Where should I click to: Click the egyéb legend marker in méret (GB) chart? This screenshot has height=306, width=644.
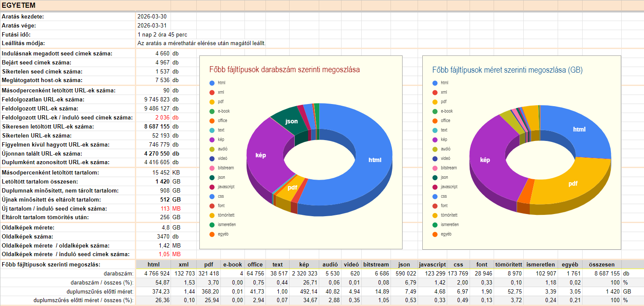point(435,234)
